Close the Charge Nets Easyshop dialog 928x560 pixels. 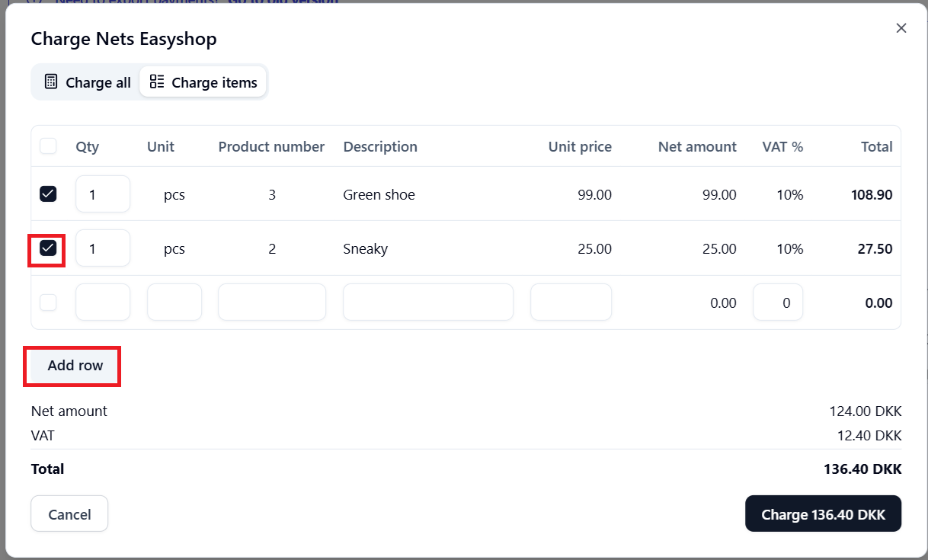pyautogui.click(x=901, y=28)
